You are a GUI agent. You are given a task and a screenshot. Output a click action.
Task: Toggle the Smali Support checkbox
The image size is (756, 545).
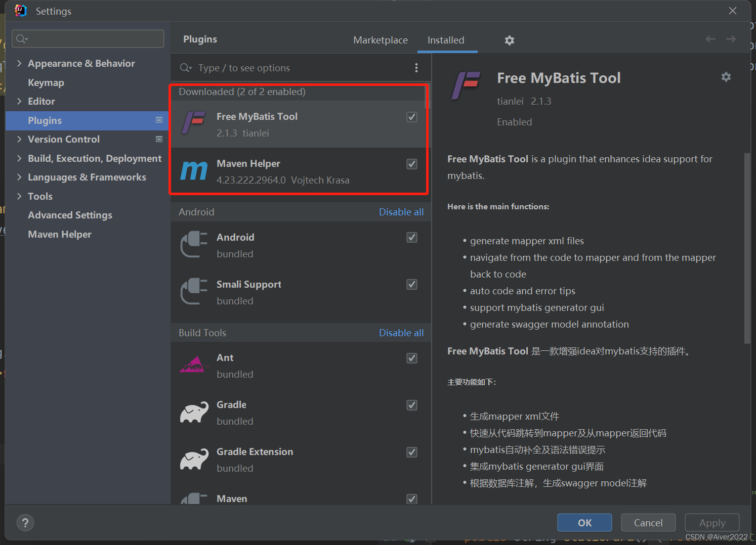point(412,284)
